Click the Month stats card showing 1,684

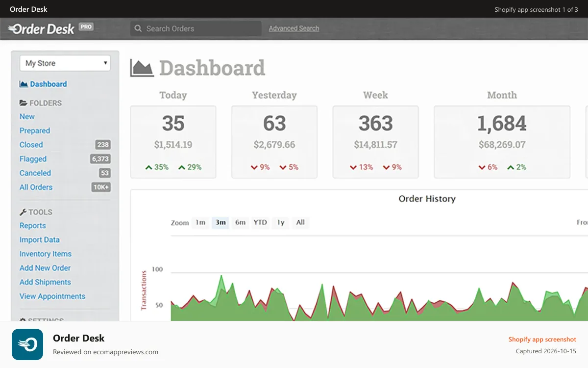pos(502,142)
